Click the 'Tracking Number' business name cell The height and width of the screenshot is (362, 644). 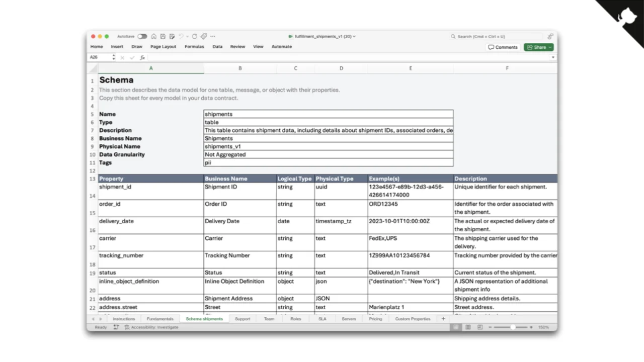(x=240, y=259)
